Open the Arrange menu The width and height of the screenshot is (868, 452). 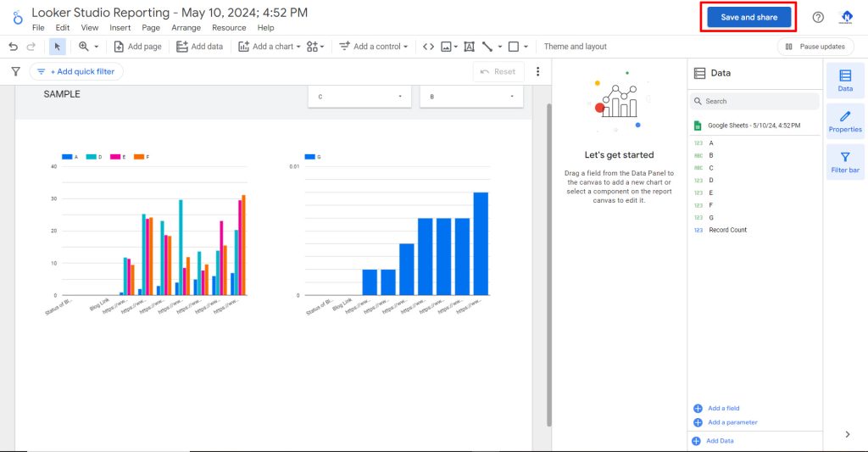click(186, 28)
